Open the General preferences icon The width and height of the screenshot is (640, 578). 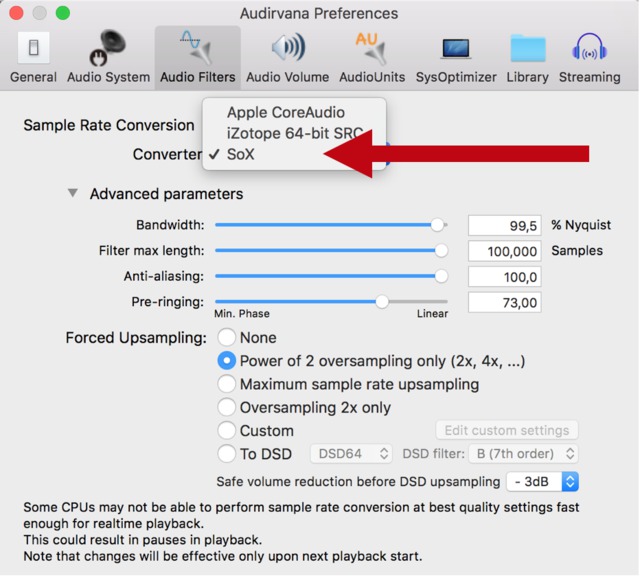pos(33,48)
